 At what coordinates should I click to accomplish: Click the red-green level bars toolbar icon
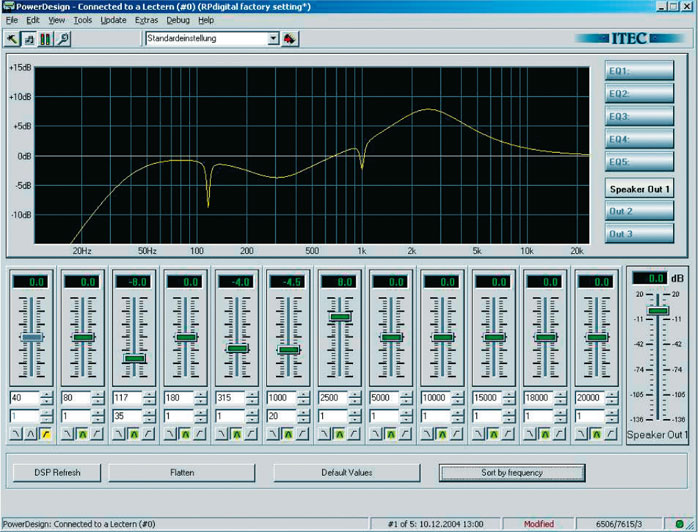click(46, 39)
